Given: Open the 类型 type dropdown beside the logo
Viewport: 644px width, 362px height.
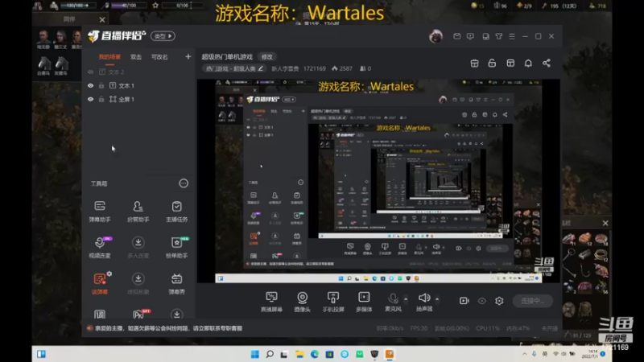Looking at the screenshot, I should pos(163,36).
